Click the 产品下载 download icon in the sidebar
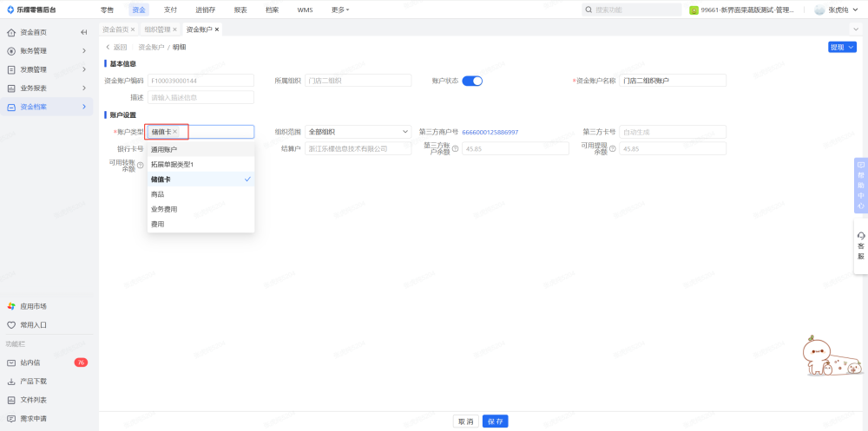The height and width of the screenshot is (431, 868). pos(11,382)
